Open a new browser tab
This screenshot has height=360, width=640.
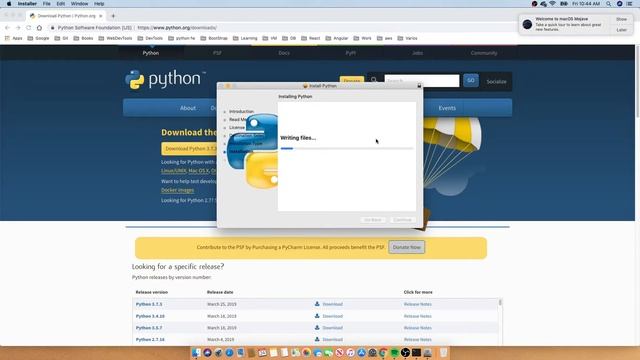[x=113, y=16]
